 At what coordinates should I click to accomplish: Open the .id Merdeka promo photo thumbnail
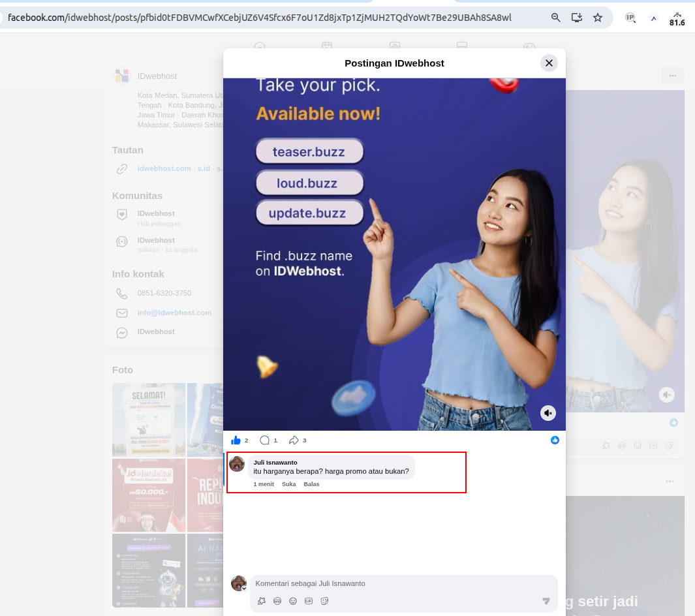click(149, 495)
